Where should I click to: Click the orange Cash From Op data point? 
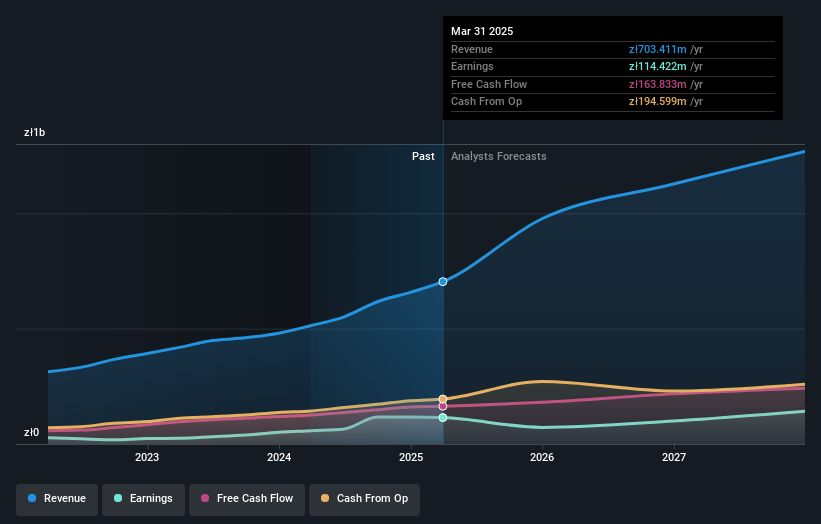[443, 399]
